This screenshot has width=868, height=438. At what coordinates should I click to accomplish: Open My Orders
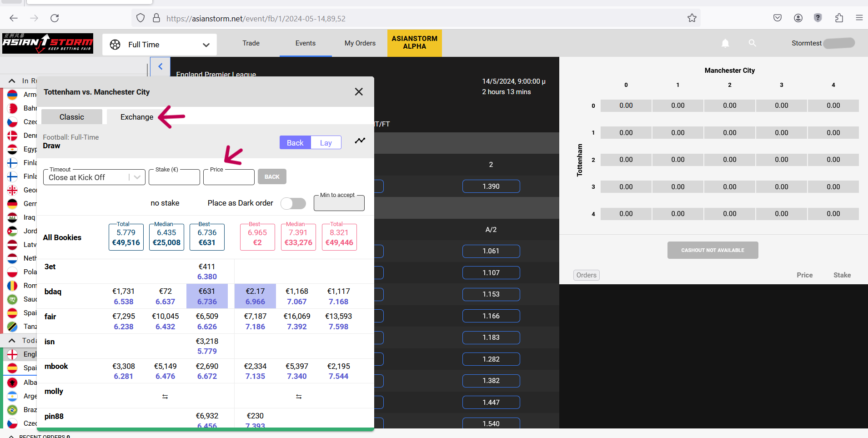360,43
